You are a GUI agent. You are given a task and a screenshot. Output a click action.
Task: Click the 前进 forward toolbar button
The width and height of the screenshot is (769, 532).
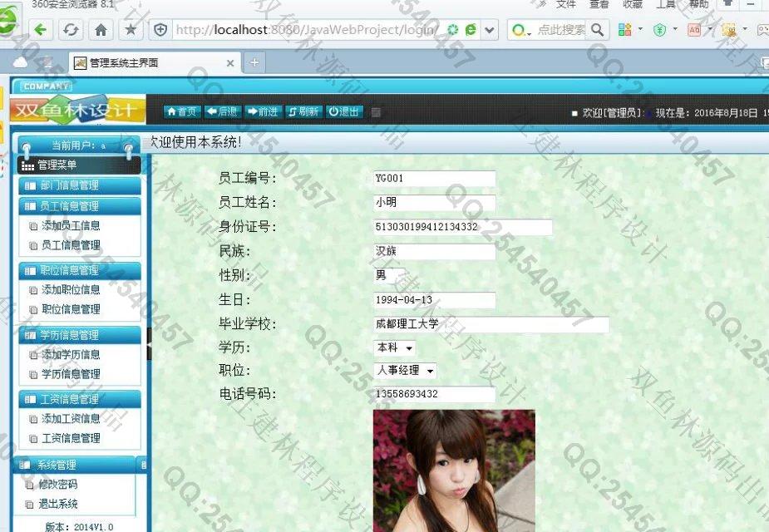[x=263, y=111]
